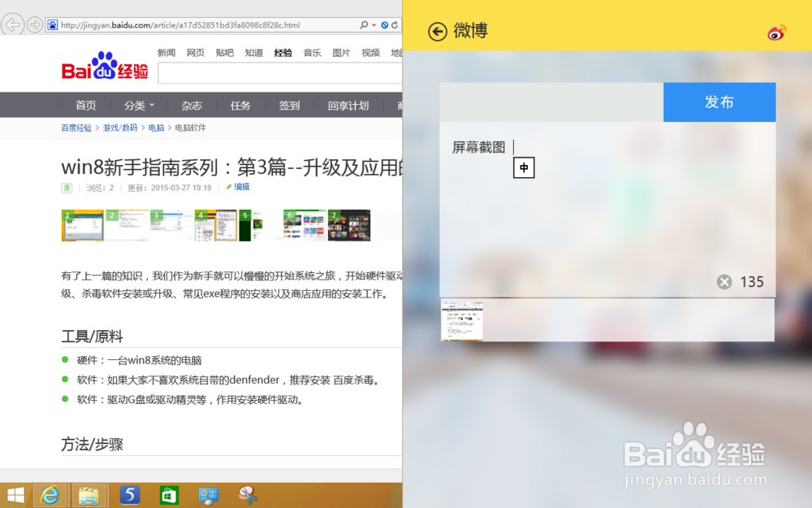Open step thumbnail 1
Viewport: 812px width, 508px height.
(82, 225)
